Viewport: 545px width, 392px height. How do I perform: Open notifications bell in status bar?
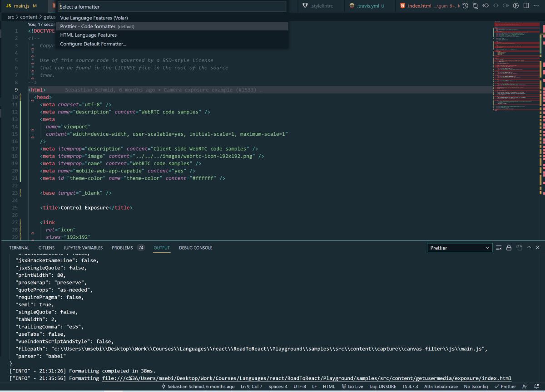click(537, 387)
